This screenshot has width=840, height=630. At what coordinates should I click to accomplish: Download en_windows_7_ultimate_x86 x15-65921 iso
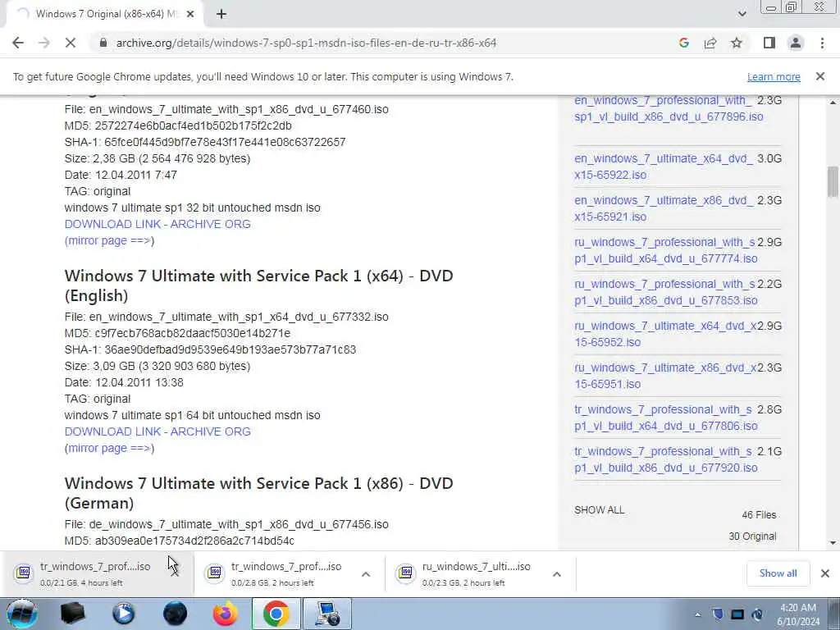[x=664, y=208]
